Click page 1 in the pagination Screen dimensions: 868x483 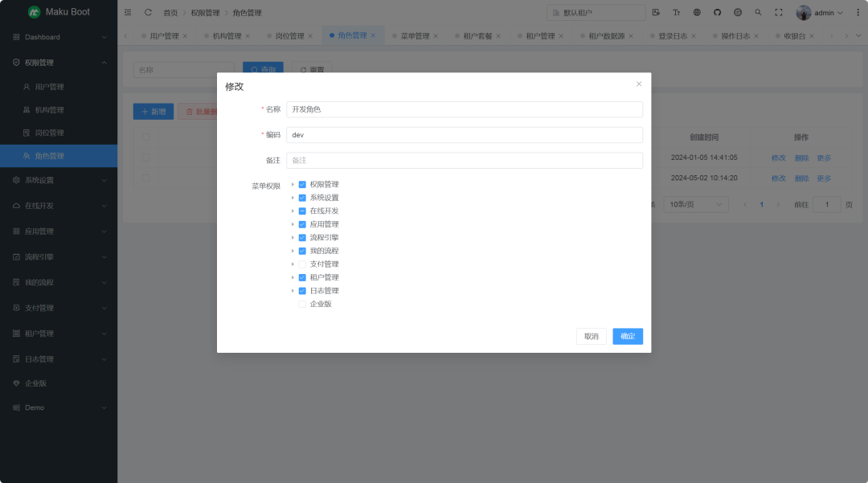click(761, 204)
